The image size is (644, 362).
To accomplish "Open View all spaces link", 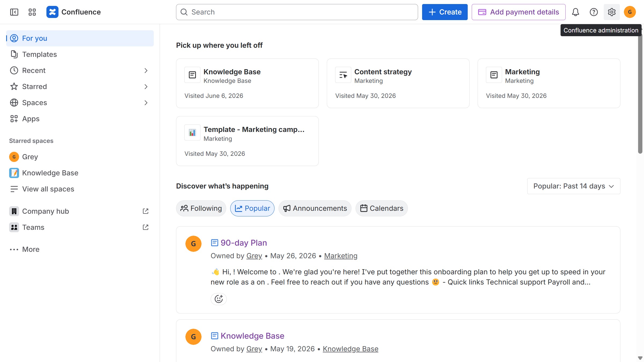I will click(x=80, y=189).
